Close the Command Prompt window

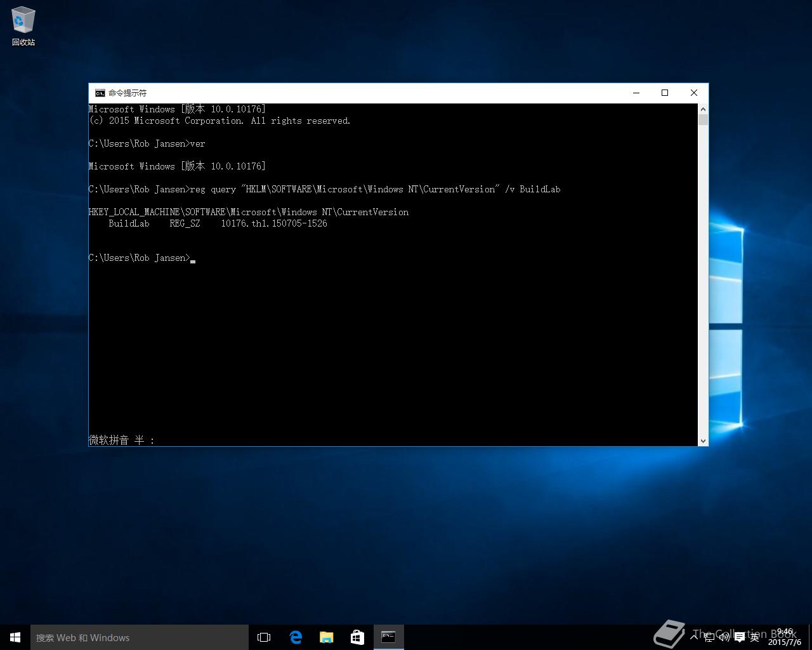point(694,93)
